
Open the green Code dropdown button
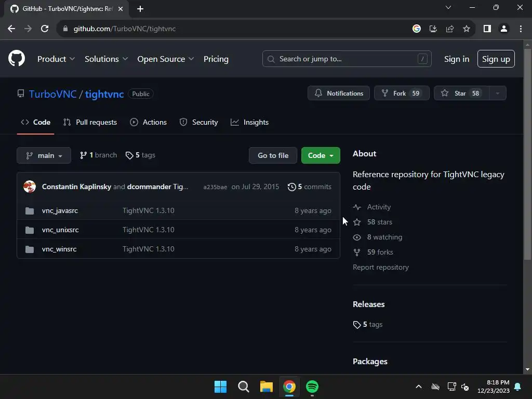click(x=321, y=155)
